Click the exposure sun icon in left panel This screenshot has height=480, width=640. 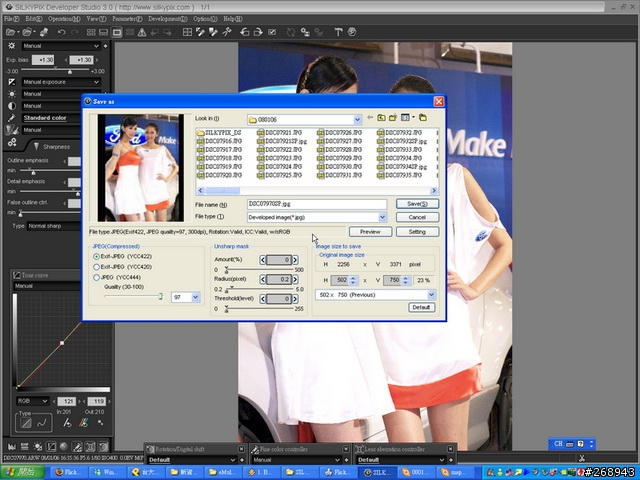[x=11, y=46]
